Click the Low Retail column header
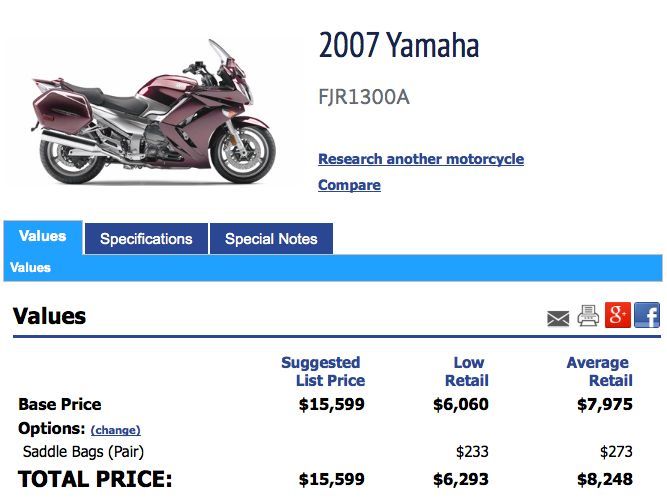Screen dimensions: 667x499 (x=467, y=371)
